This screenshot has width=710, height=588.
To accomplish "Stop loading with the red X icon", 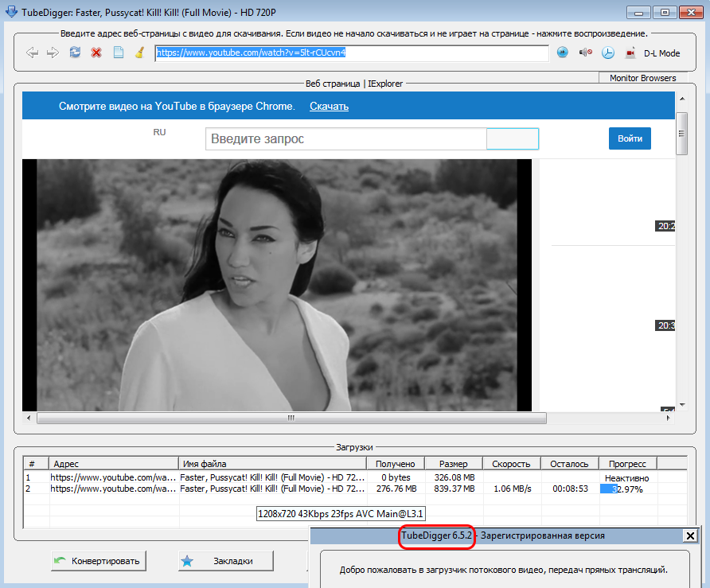I will click(96, 53).
